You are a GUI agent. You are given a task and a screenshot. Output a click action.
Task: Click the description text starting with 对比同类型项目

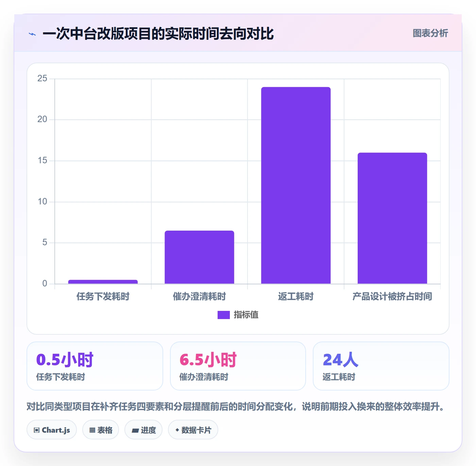[x=237, y=407]
